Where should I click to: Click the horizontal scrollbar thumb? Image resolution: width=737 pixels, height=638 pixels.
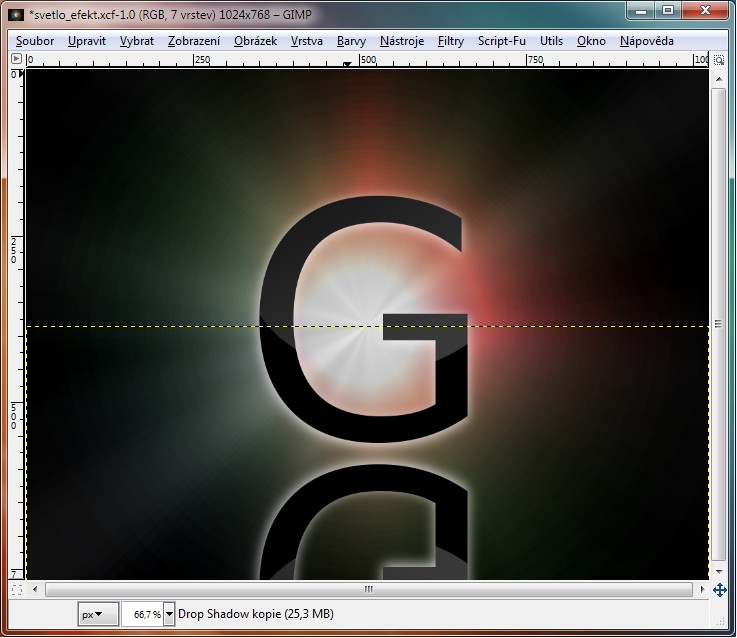point(369,589)
